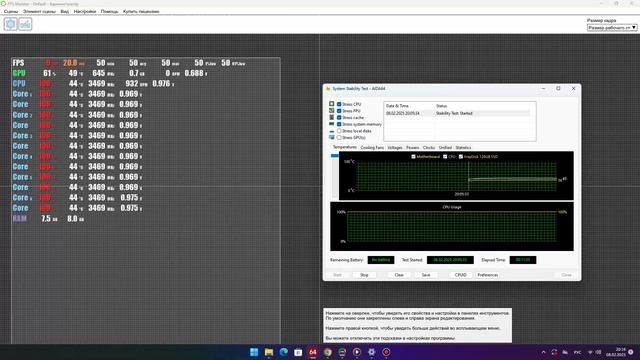Click the CPU icon beside Stress CPU
640x360 pixels.
[331, 104]
